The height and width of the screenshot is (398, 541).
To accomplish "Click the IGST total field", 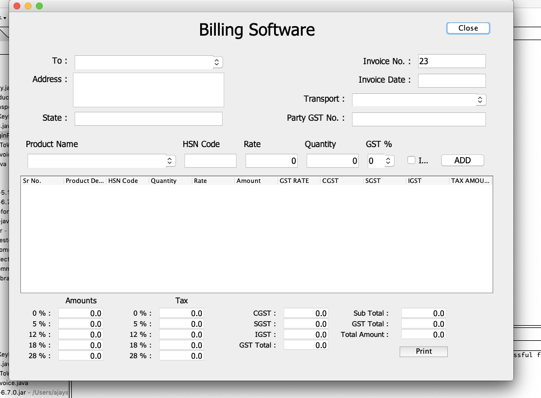I will pyautogui.click(x=306, y=335).
